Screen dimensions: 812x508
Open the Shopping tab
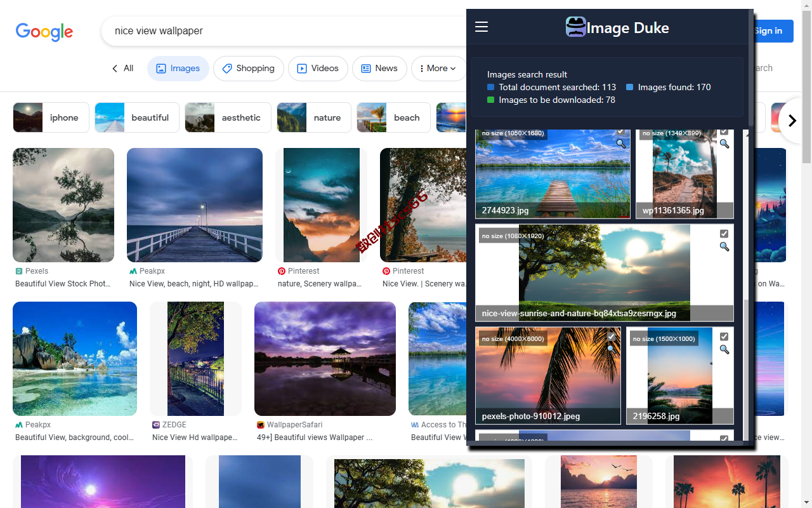click(x=248, y=69)
